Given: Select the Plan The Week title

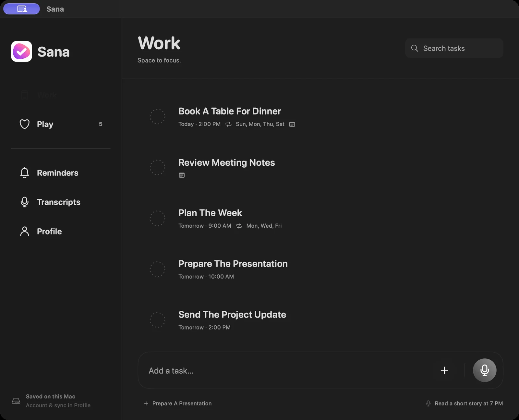Looking at the screenshot, I should click(210, 213).
